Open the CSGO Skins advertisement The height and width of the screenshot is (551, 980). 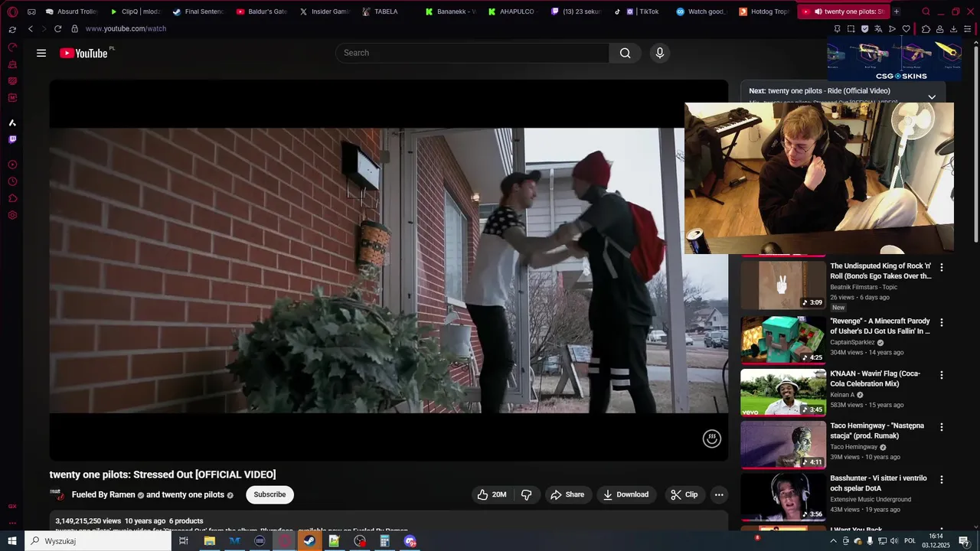tap(895, 60)
